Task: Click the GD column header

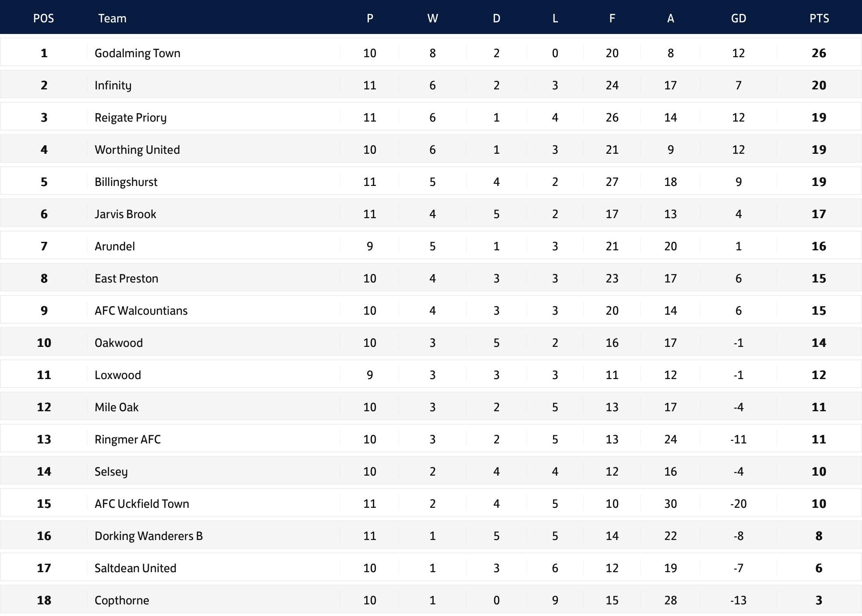Action: (x=738, y=18)
